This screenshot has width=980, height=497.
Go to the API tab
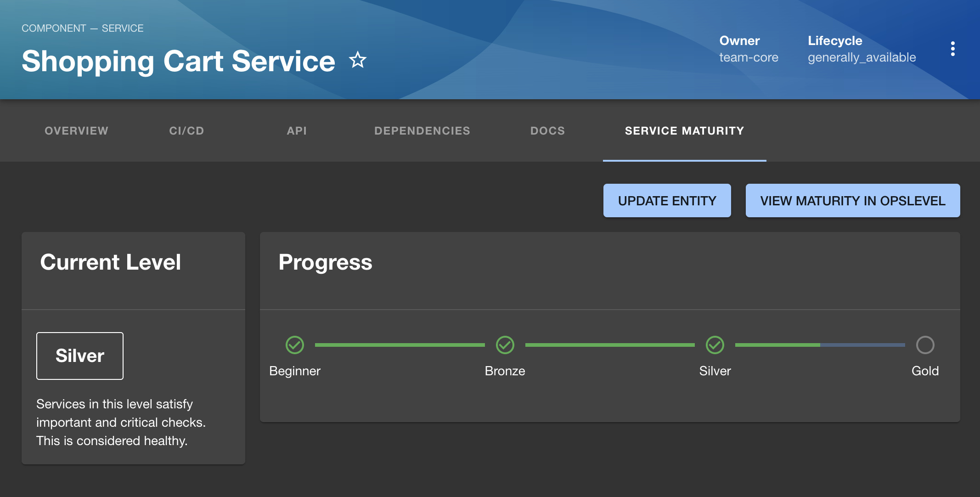pyautogui.click(x=297, y=131)
